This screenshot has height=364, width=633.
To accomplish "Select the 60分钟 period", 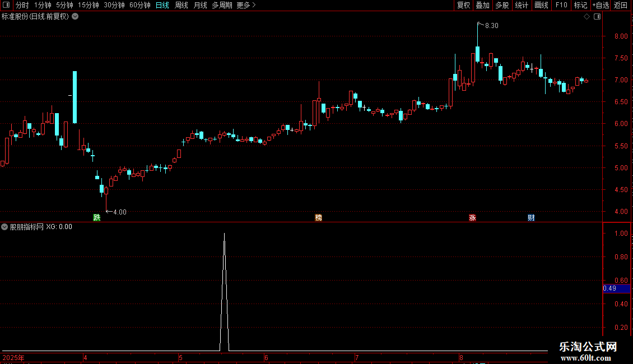I will tap(140, 5).
